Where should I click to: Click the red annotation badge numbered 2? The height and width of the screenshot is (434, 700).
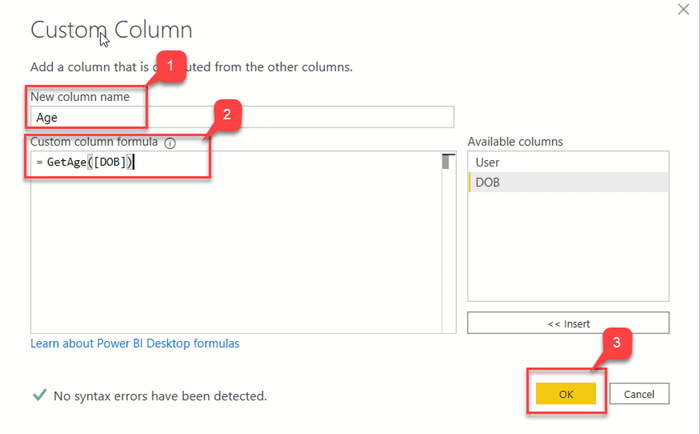pyautogui.click(x=228, y=115)
